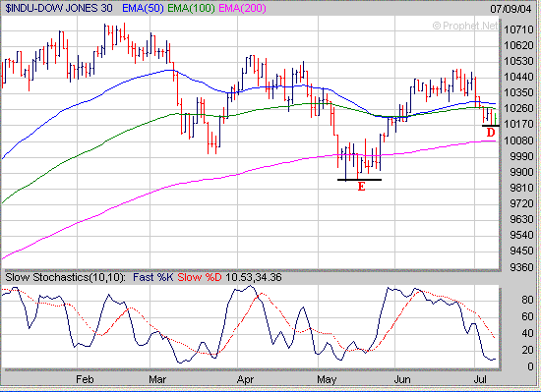Viewport: 541px width, 392px height.
Task: Click the 10.53,34.36 stochastic values
Action: pyautogui.click(x=254, y=277)
